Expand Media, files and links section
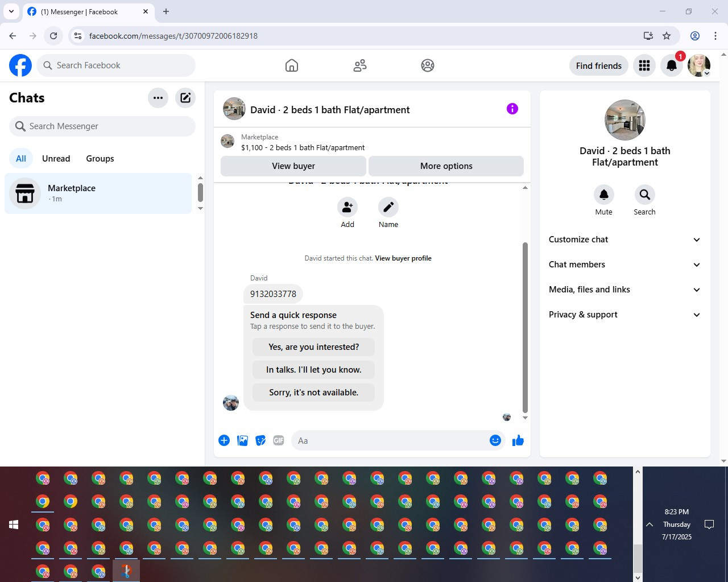728x582 pixels. [x=625, y=290]
